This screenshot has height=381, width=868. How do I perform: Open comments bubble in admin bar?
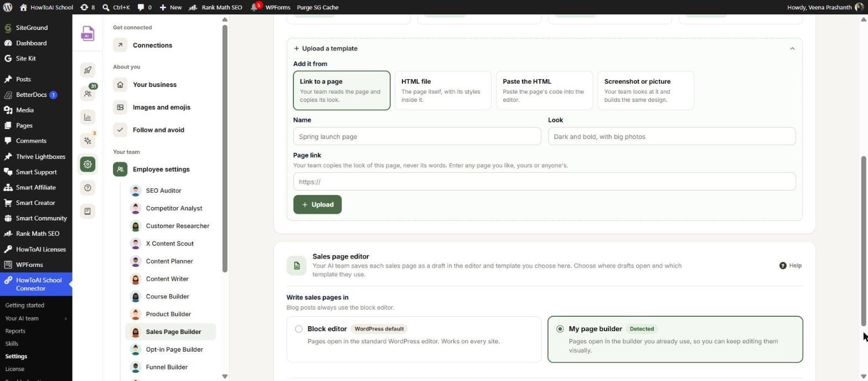click(x=144, y=7)
